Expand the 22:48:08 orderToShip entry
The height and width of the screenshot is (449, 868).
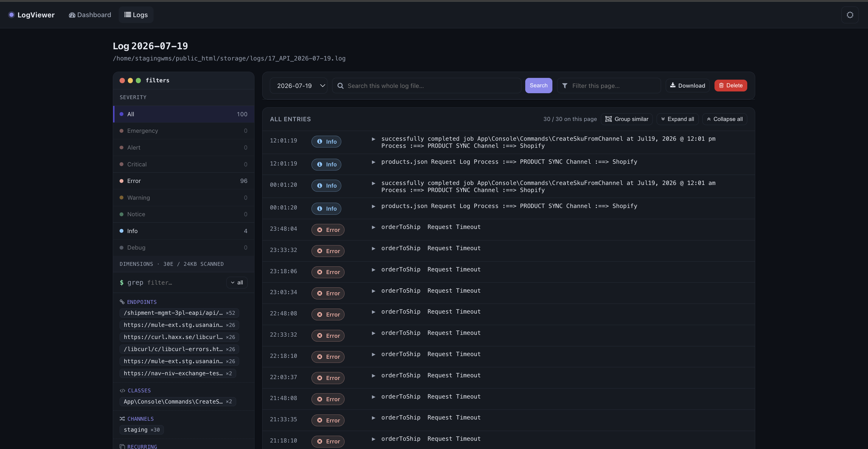[x=373, y=312]
